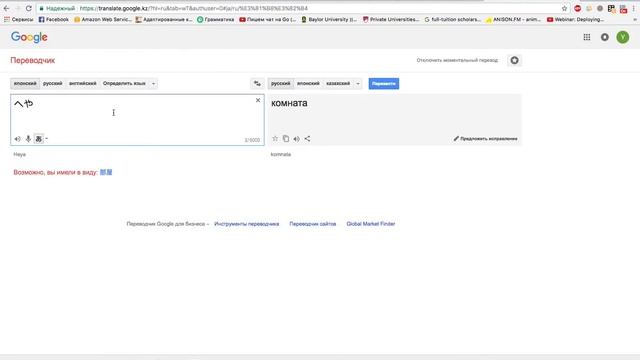
Task: Click the Google logo
Action: tap(29, 37)
